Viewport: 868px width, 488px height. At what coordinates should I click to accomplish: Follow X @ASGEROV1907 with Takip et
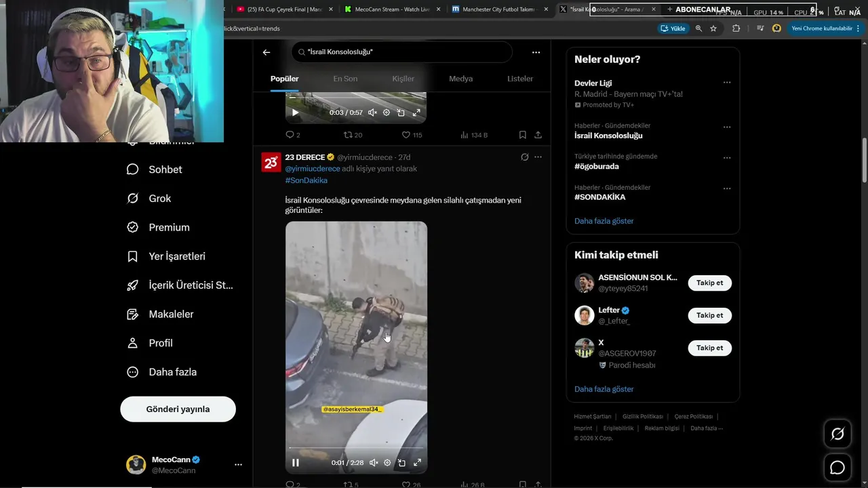tap(709, 348)
